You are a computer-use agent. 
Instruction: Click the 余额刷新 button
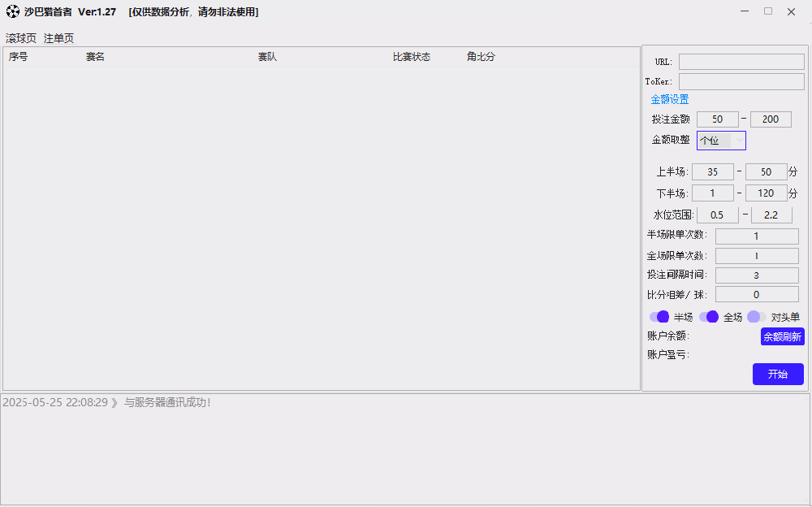(x=783, y=336)
